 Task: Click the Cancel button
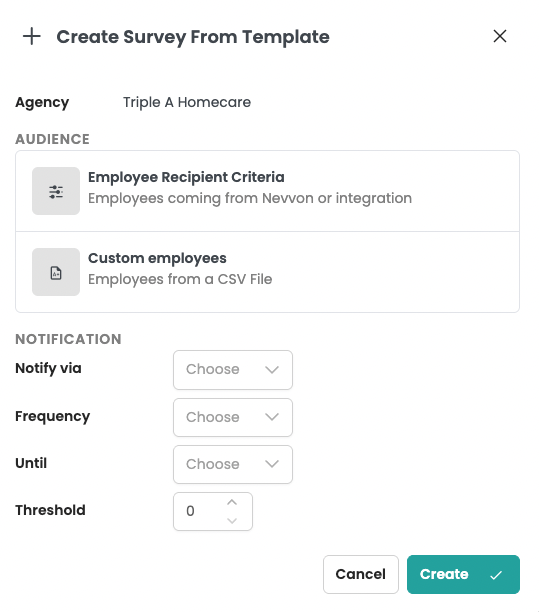[x=361, y=575]
